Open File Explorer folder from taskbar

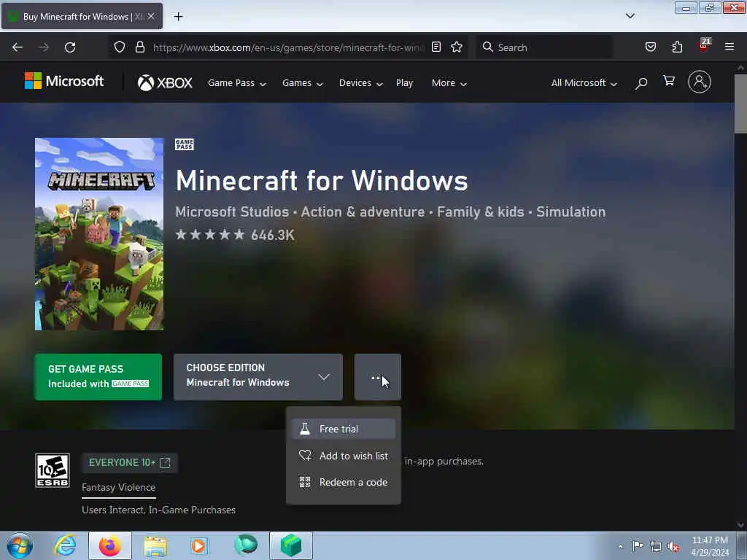coord(155,546)
